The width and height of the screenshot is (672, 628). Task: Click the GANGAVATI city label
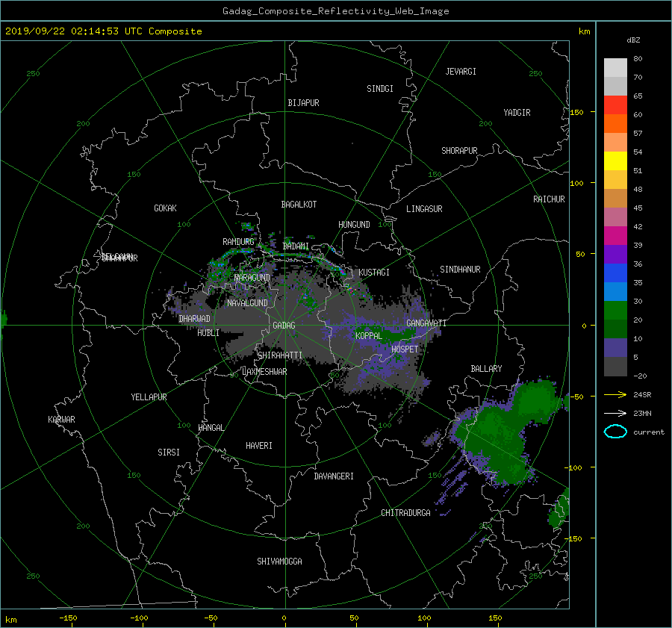pyautogui.click(x=426, y=323)
